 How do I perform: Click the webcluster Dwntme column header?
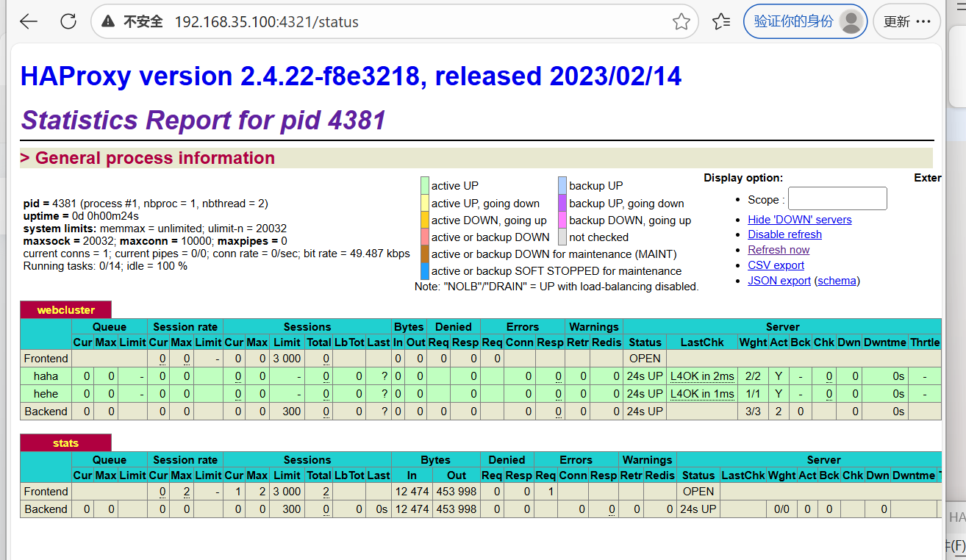[884, 342]
